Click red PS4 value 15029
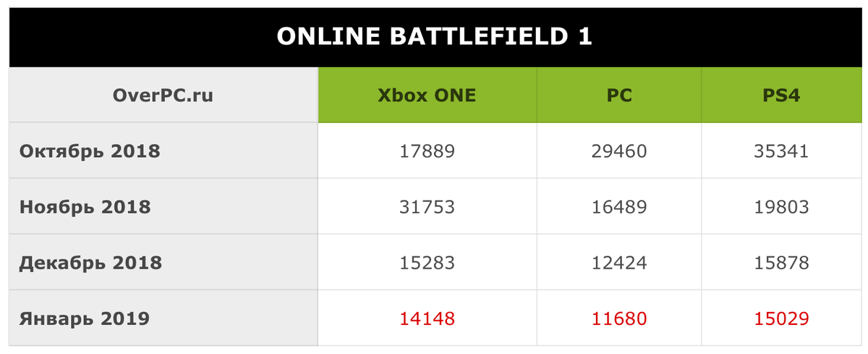This screenshot has width=868, height=354. (x=781, y=319)
